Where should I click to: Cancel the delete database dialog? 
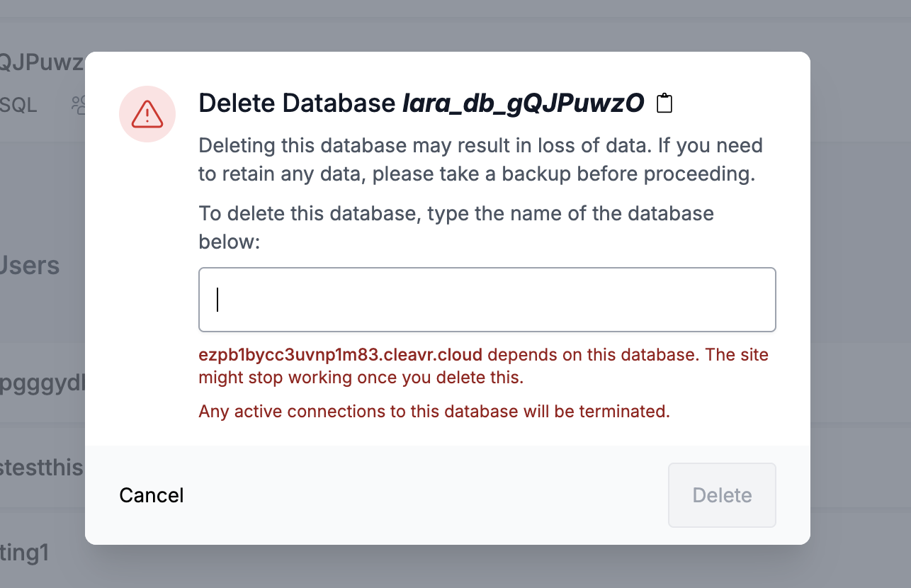coord(152,495)
